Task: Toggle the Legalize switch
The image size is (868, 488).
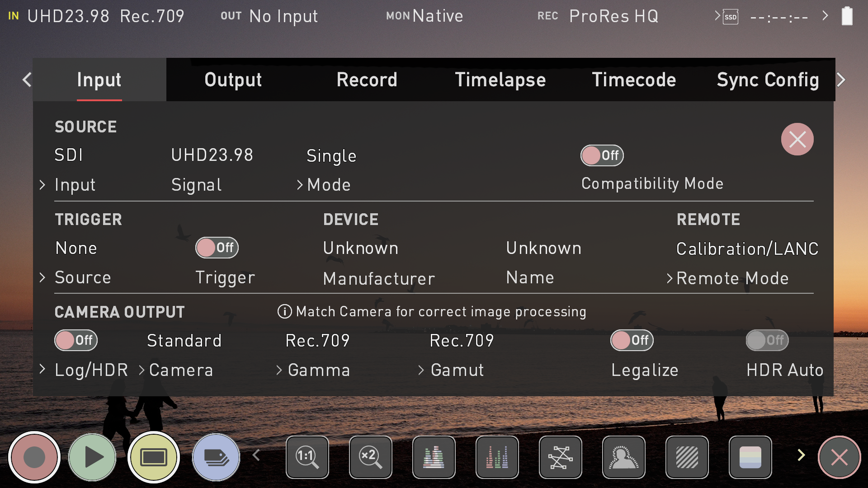Action: 632,340
